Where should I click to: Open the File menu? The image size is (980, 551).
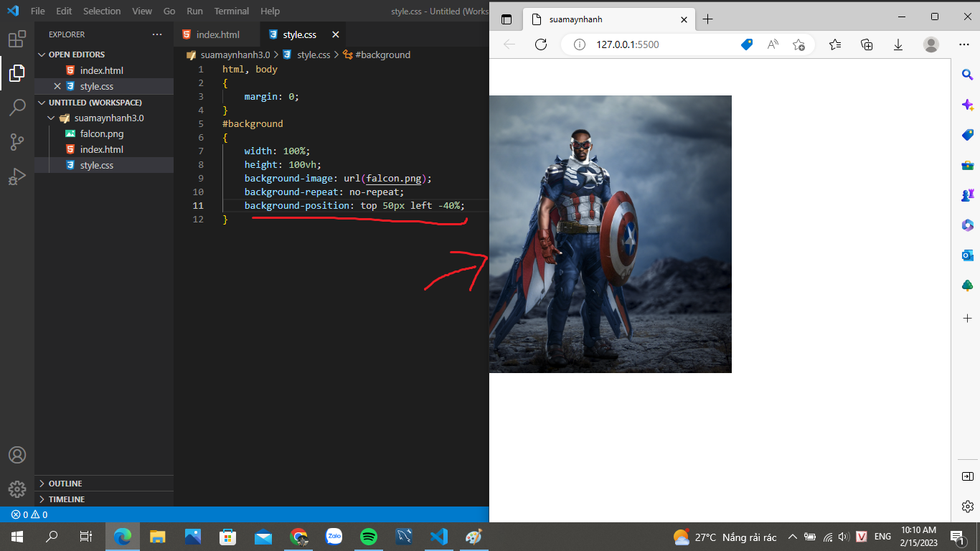click(x=38, y=11)
